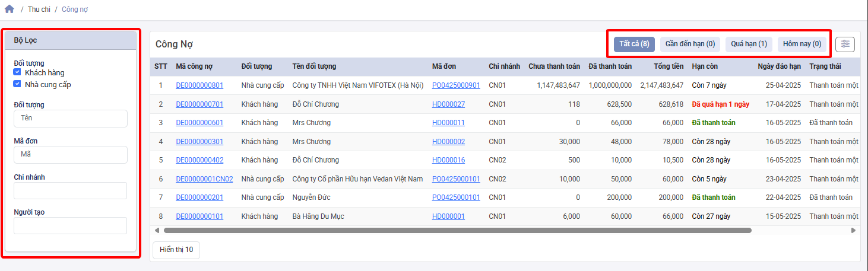Click due date 15-05-2025
This screenshot has width=868, height=271.
coord(783,216)
